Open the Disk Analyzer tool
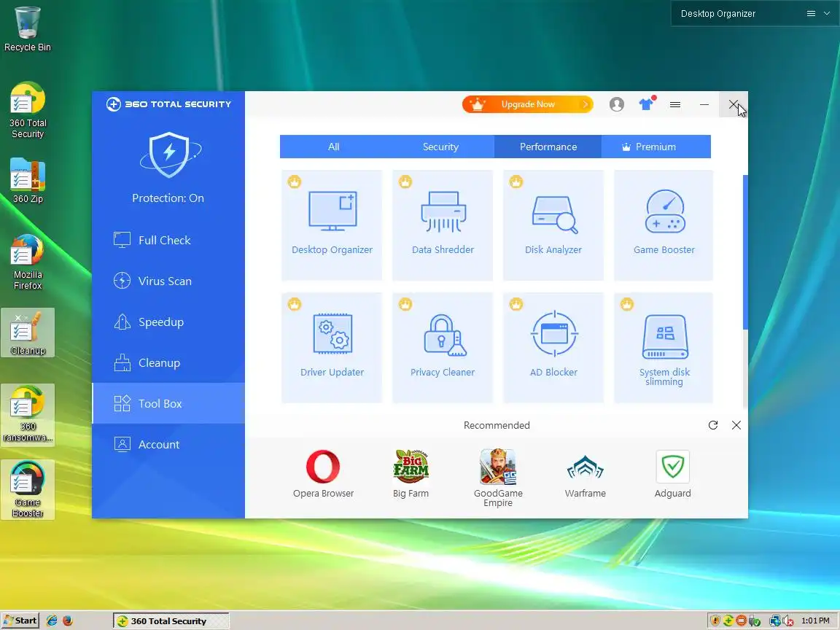Screen dimensions: 840x630 (x=553, y=225)
